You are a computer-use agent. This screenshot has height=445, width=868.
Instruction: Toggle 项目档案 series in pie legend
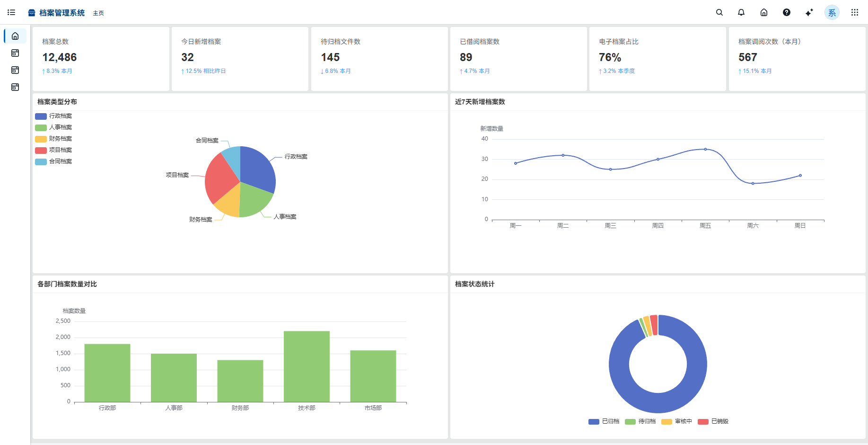[53, 150]
